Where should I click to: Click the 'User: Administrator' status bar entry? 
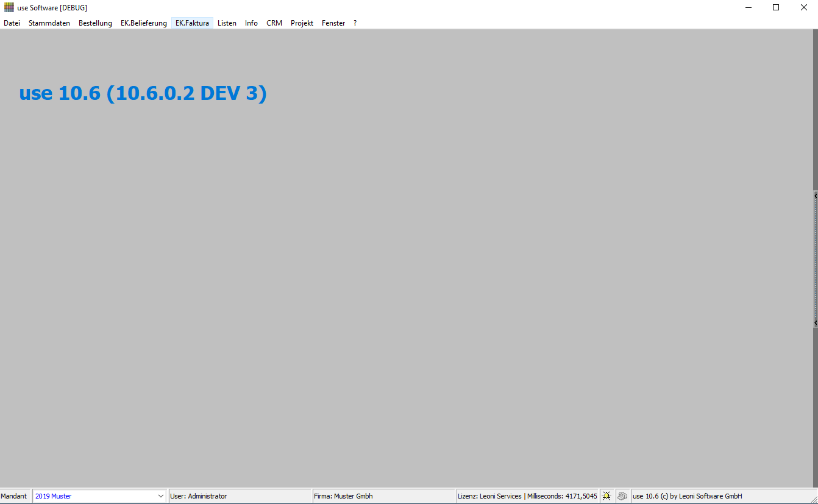[x=240, y=496]
